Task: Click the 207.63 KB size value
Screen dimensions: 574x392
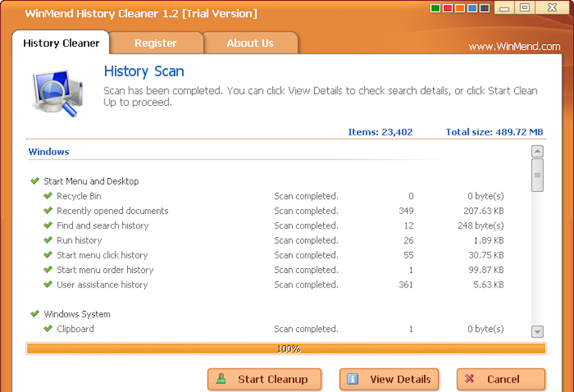Action: tap(483, 210)
